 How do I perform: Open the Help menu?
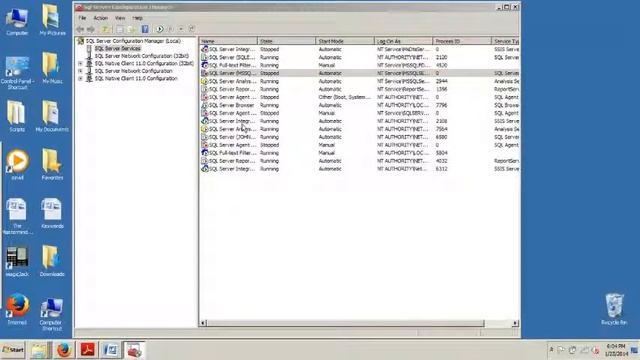138,18
